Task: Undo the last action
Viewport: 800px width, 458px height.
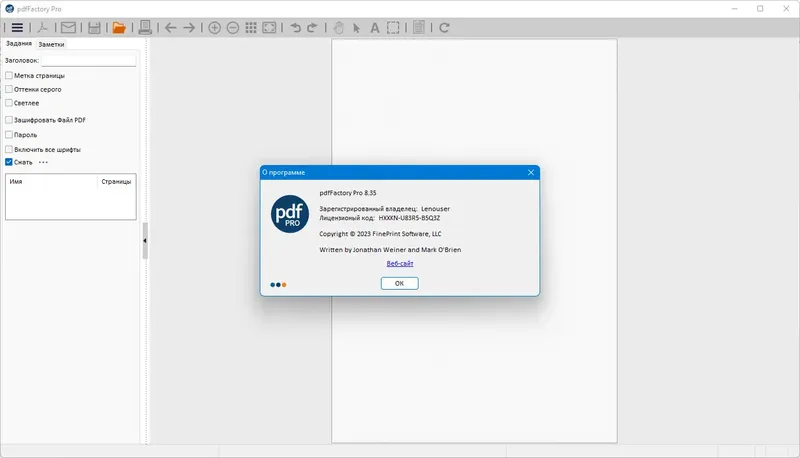Action: click(295, 28)
